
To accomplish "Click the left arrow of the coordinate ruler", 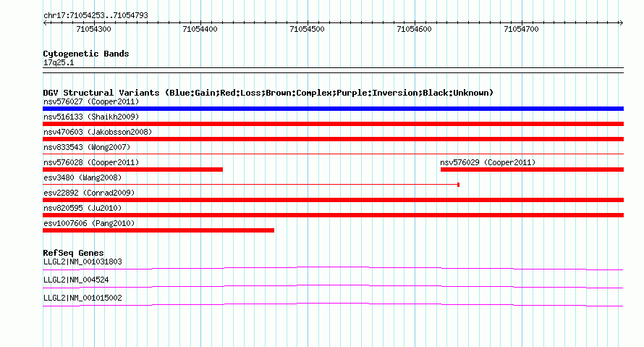I will tap(45, 23).
